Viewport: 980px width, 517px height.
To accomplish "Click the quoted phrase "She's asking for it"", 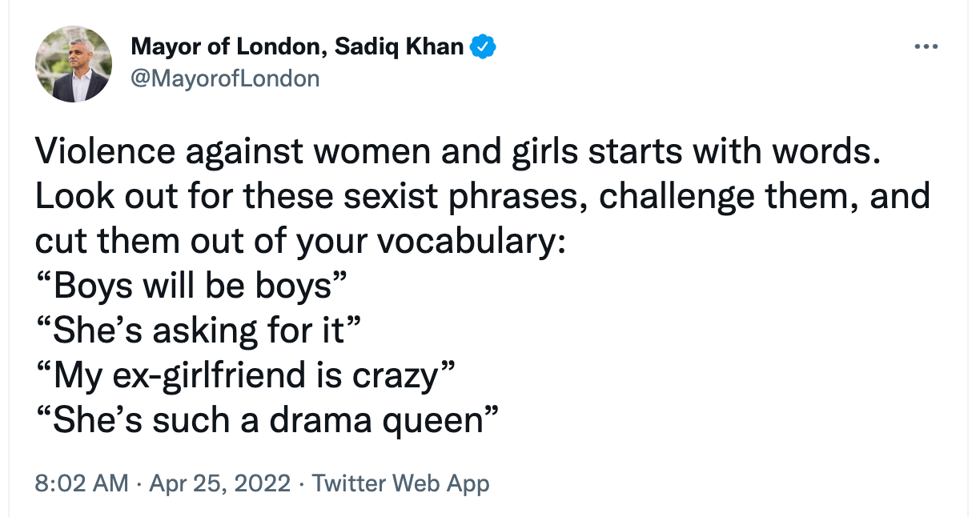I will (x=201, y=330).
